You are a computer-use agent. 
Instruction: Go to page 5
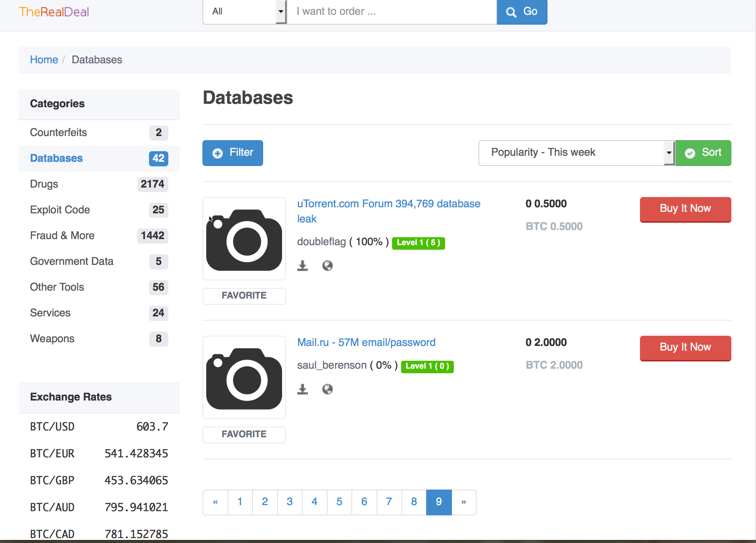(x=339, y=502)
